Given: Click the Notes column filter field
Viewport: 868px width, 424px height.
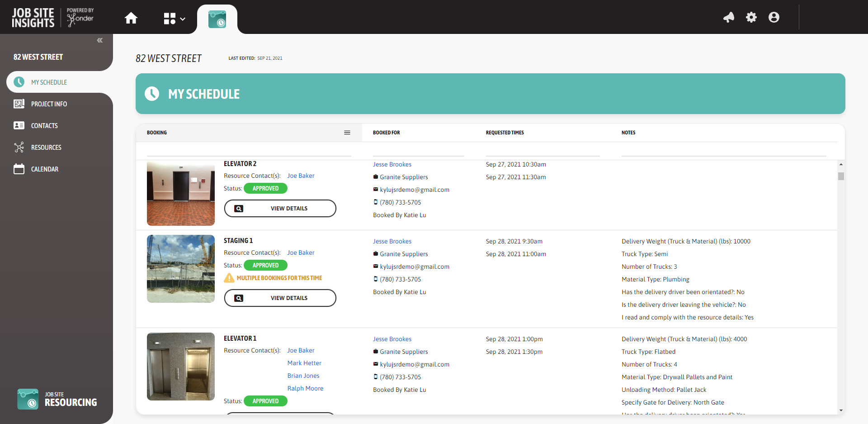Looking at the screenshot, I should point(723,151).
